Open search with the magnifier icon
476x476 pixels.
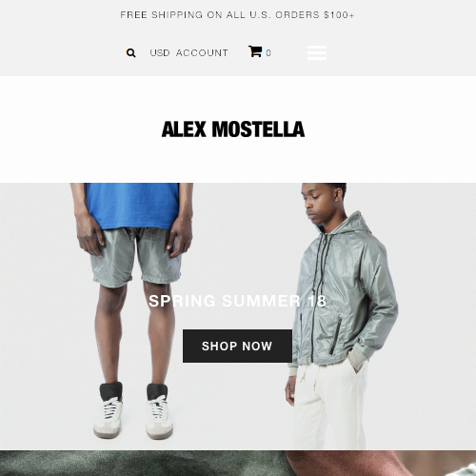point(130,53)
